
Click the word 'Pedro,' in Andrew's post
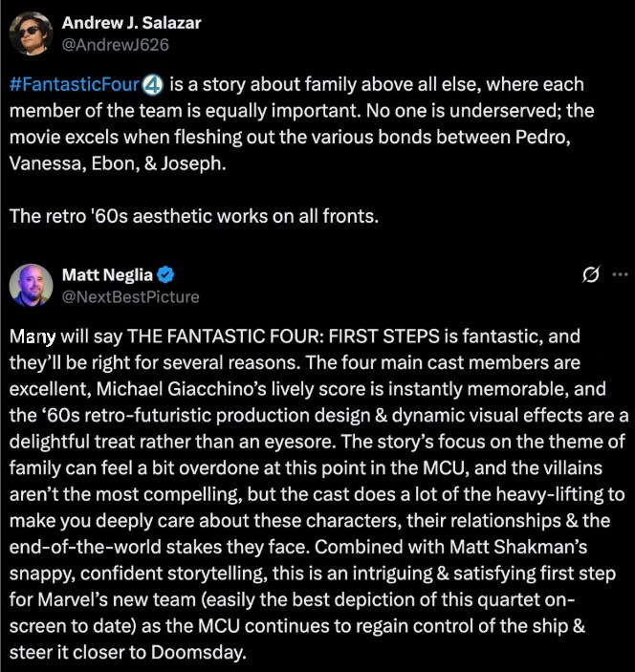pyautogui.click(x=543, y=137)
